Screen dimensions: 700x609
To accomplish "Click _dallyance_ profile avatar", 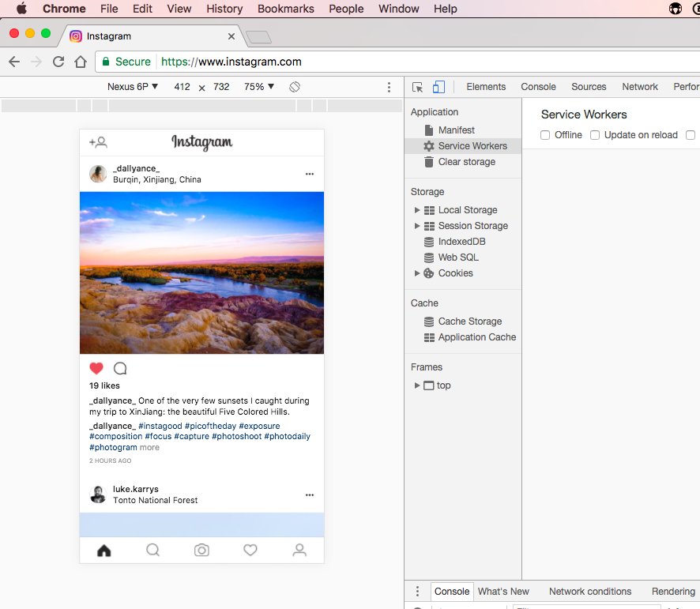I will pyautogui.click(x=98, y=174).
